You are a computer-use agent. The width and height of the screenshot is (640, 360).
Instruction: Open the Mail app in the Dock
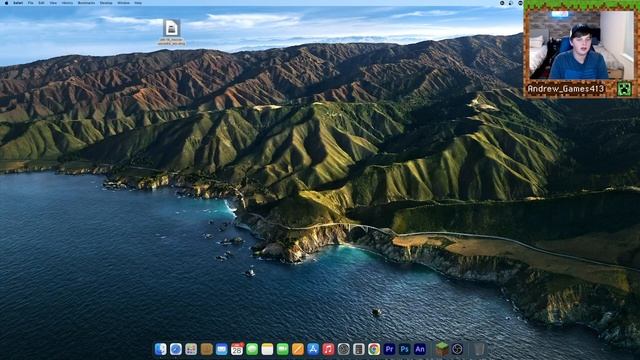222,349
